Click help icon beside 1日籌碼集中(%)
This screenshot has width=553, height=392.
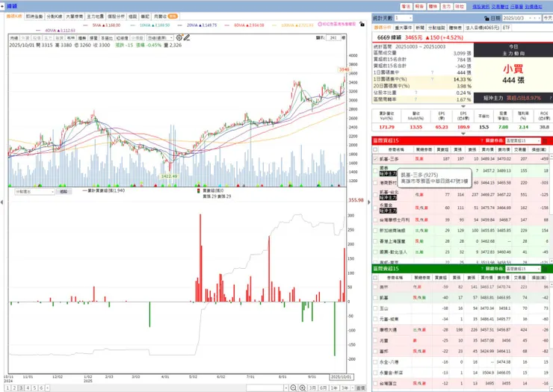tap(432, 79)
